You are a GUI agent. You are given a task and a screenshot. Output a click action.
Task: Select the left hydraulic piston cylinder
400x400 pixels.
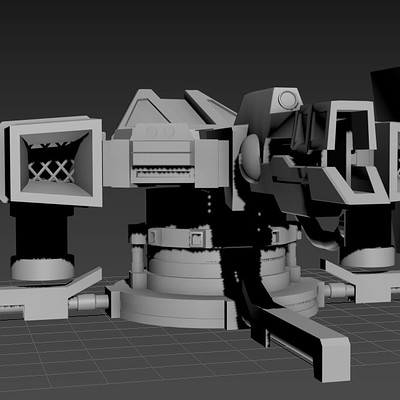point(88,302)
